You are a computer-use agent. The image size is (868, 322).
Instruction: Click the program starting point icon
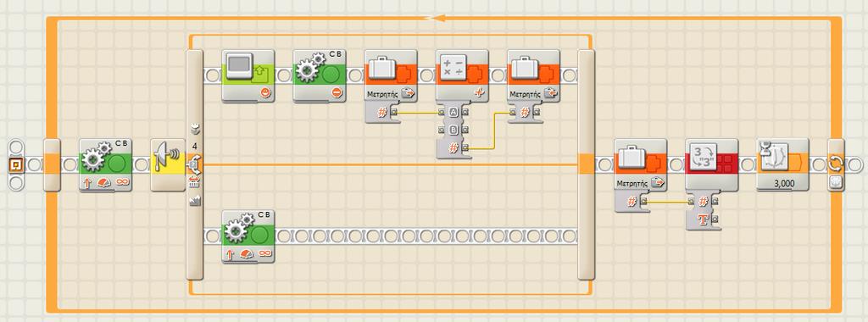17,164
